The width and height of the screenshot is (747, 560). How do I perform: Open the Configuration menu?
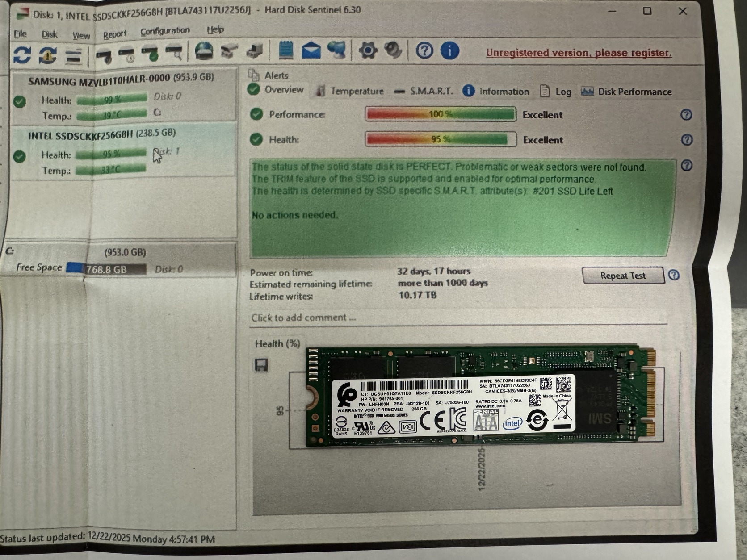click(165, 31)
